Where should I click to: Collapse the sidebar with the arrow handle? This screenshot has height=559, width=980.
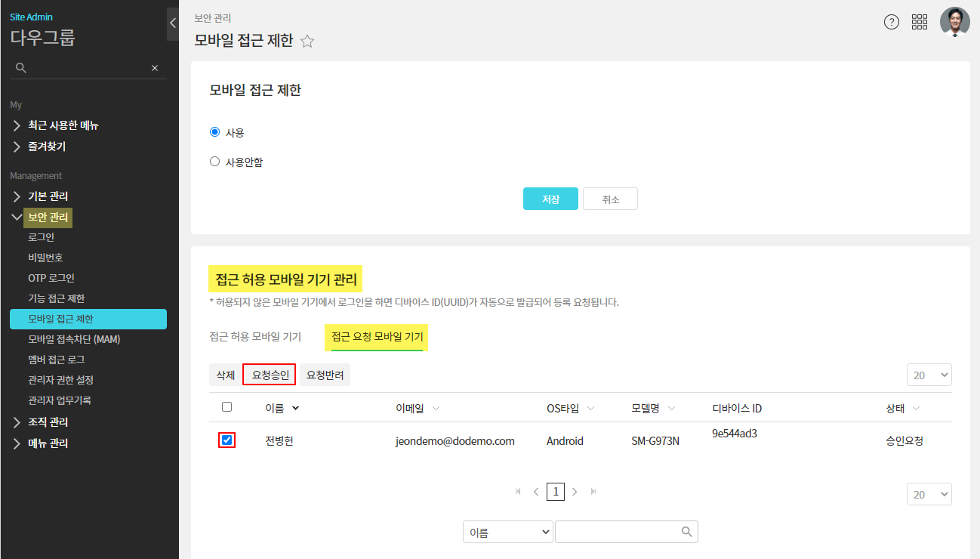pyautogui.click(x=173, y=23)
